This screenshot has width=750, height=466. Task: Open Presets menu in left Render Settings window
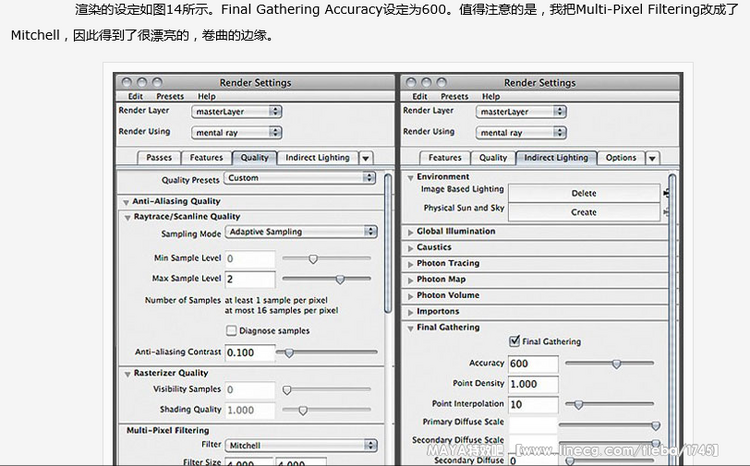click(170, 96)
